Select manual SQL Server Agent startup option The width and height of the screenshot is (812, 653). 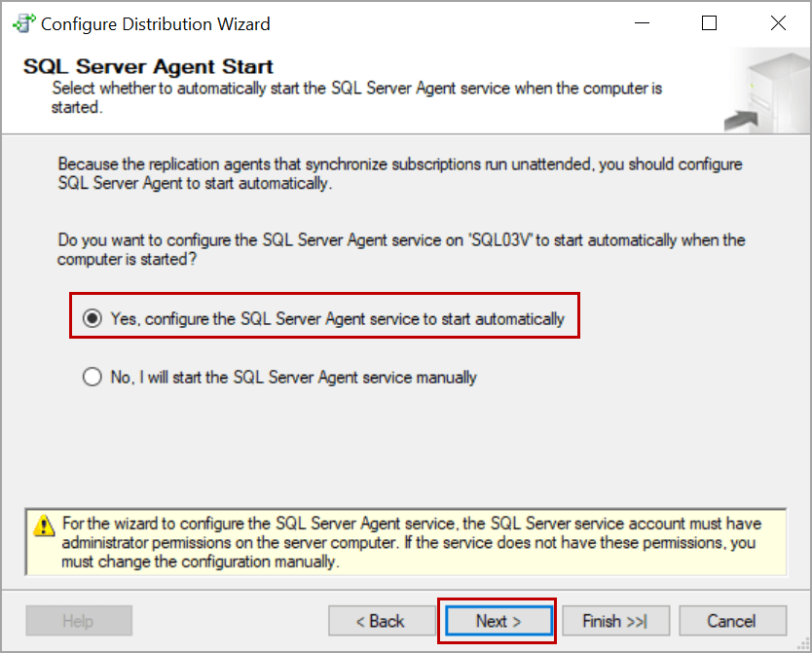pos(92,377)
